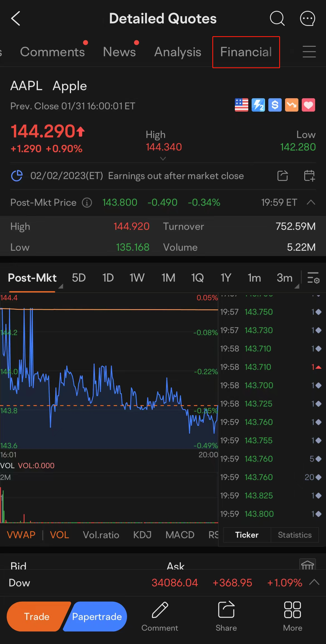
Task: Show Post-Mkt Price info tooltip
Action: point(87,203)
